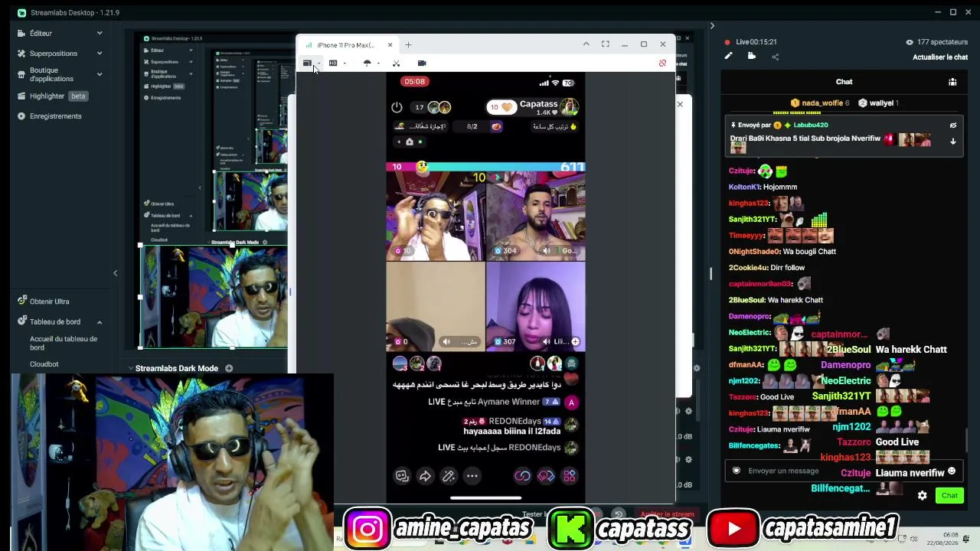
Task: Click the share icon under Live timer
Action: (x=775, y=57)
